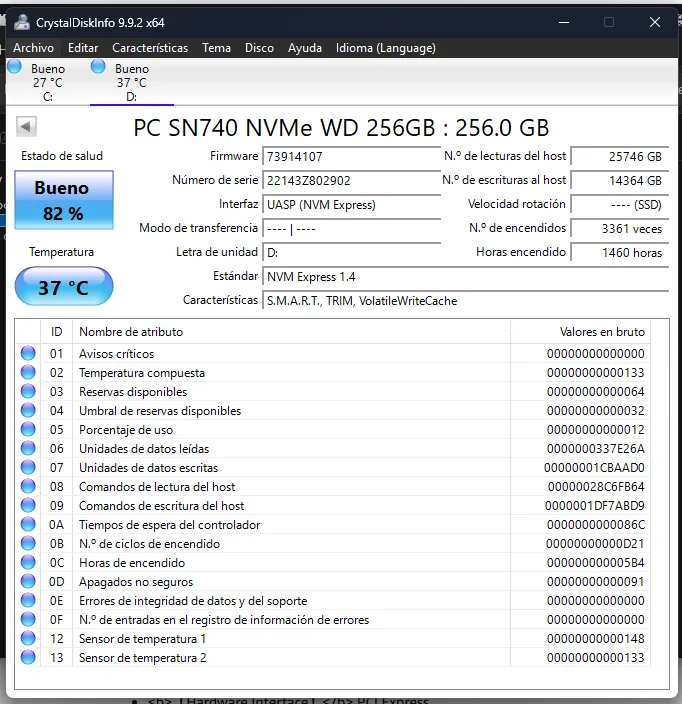Click the Interfaz field UASP (NVM Express)
Viewport: 682px width, 704px height.
pyautogui.click(x=351, y=205)
